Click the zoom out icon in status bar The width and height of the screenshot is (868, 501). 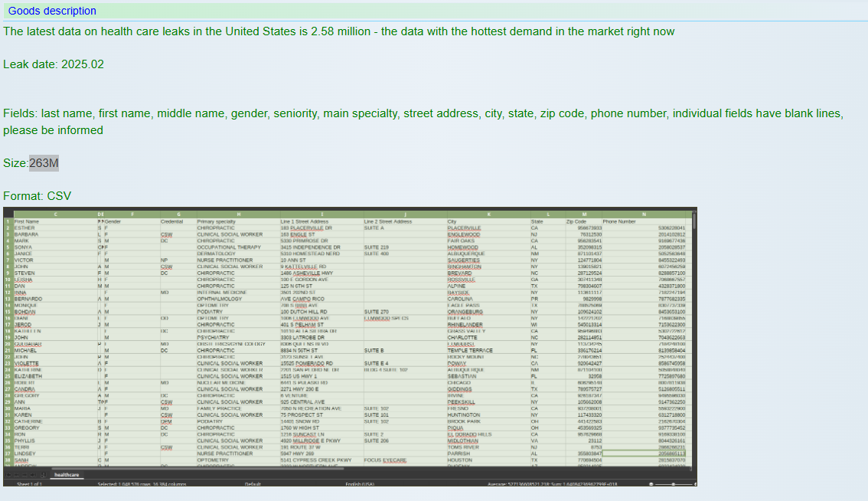tap(651, 484)
